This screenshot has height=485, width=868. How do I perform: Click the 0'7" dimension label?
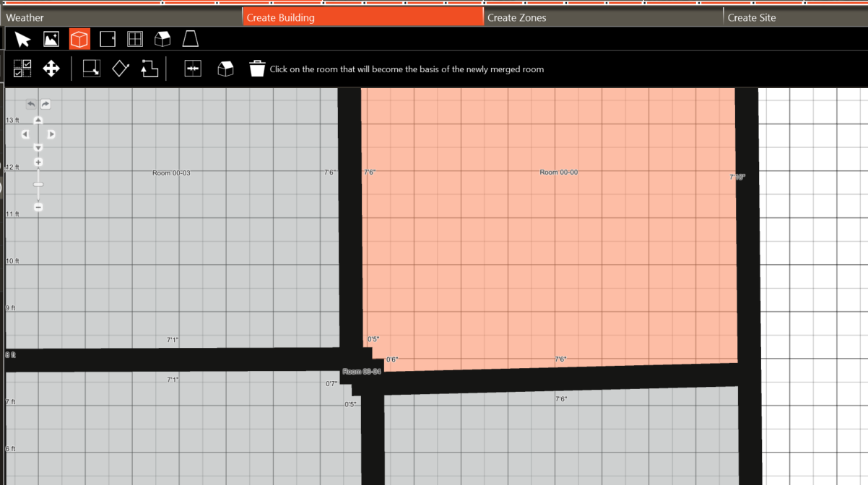(x=331, y=384)
